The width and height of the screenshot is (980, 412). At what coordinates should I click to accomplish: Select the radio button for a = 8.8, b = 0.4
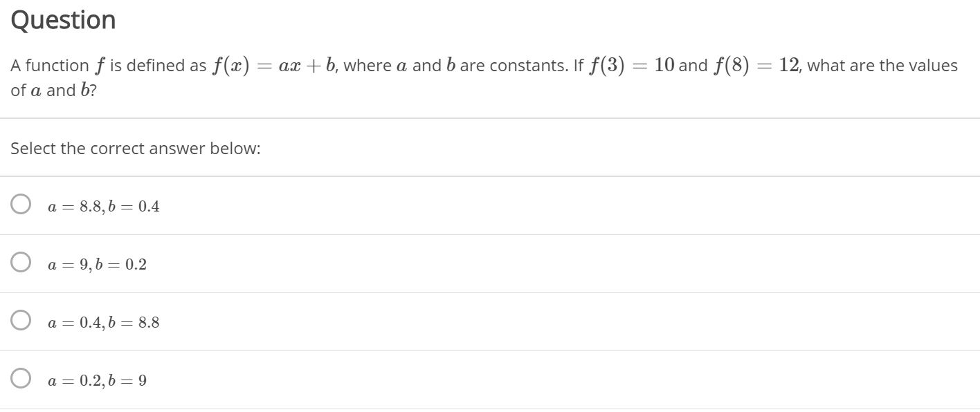click(x=20, y=203)
